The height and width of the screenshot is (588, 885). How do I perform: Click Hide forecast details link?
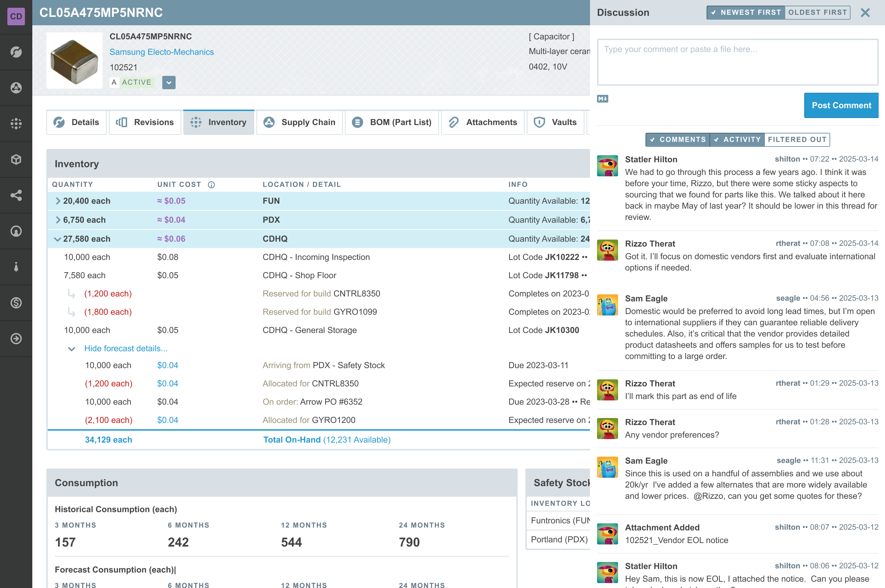[126, 348]
